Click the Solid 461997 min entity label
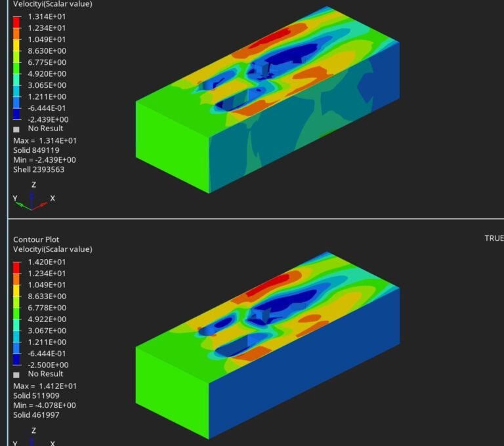The height and width of the screenshot is (446, 504). tap(36, 415)
